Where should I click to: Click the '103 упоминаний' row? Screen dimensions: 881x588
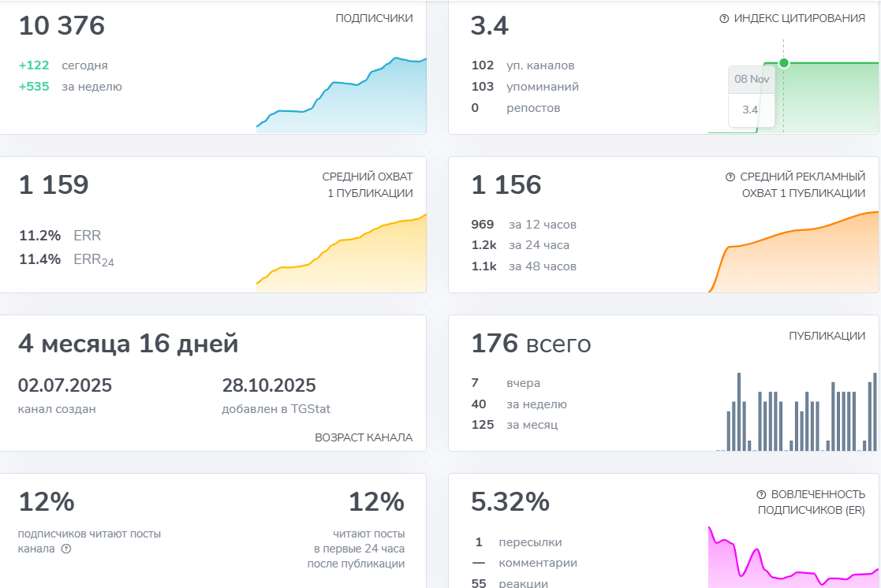click(x=524, y=87)
